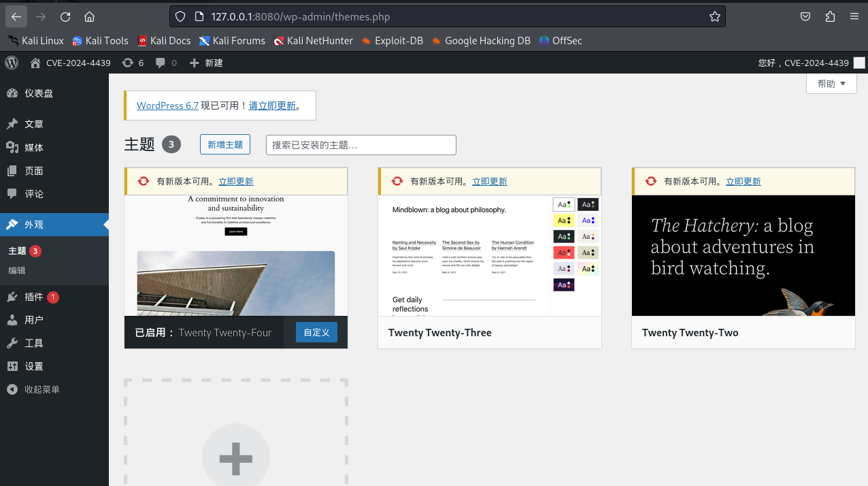The width and height of the screenshot is (868, 486).
Task: Open site home CVE-2024-4439 in admin bar
Action: coord(71,63)
